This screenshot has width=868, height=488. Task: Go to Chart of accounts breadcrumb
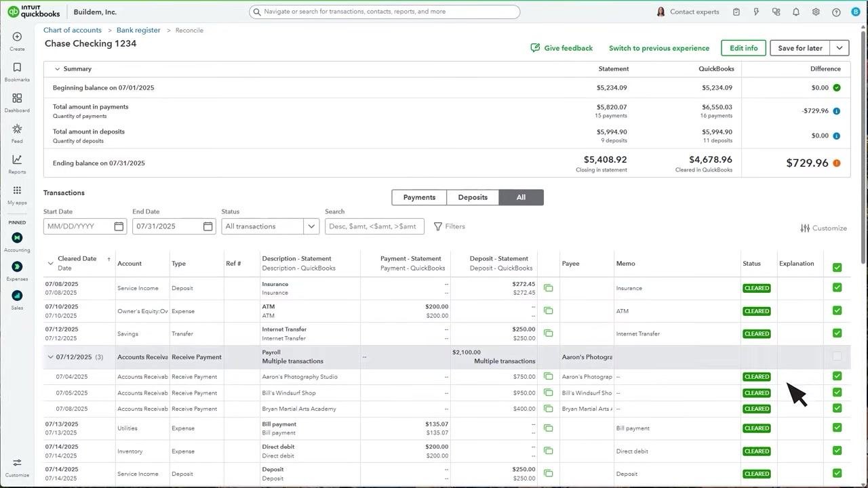(73, 30)
